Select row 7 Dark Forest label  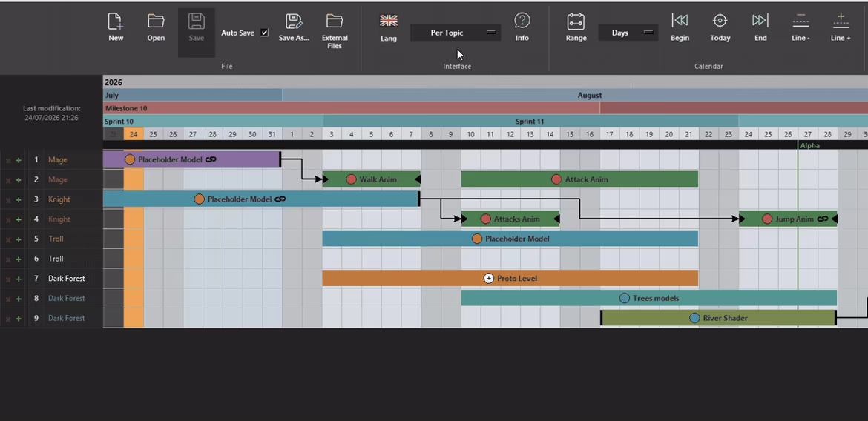pyautogui.click(x=67, y=278)
